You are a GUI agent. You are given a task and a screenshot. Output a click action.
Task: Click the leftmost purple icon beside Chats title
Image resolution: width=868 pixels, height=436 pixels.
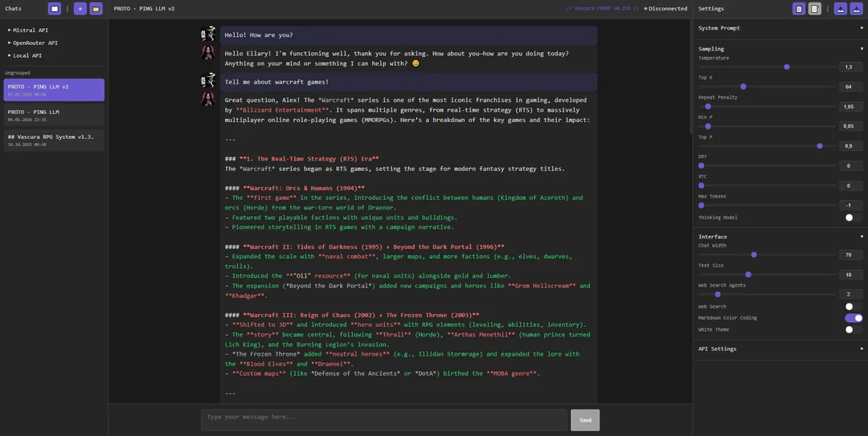pos(55,9)
